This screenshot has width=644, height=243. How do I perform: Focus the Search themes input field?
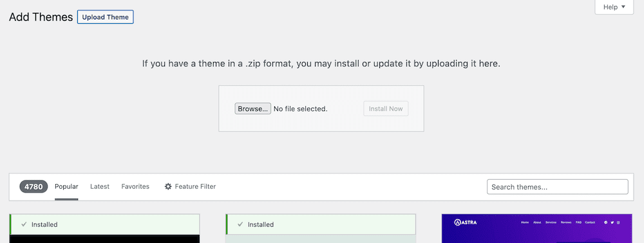(x=557, y=187)
